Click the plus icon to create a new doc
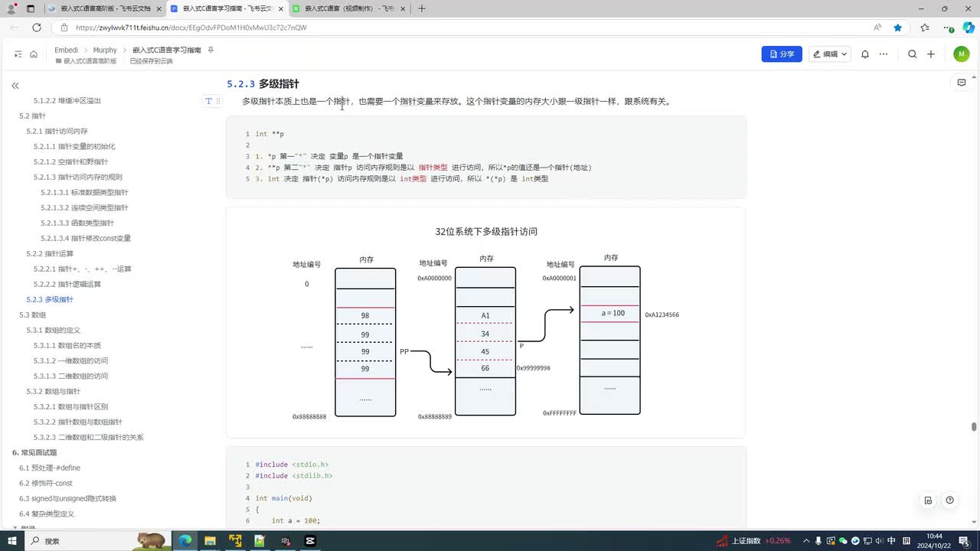 coord(931,54)
